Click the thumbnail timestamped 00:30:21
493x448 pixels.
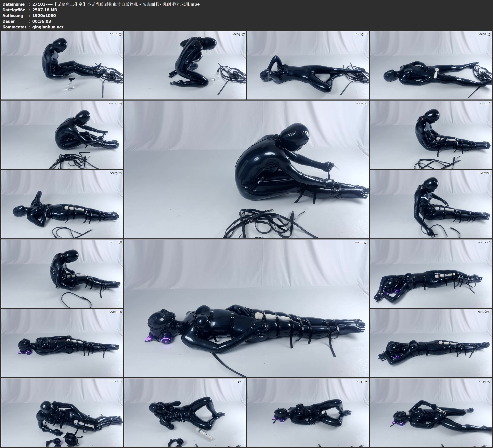tap(185, 412)
